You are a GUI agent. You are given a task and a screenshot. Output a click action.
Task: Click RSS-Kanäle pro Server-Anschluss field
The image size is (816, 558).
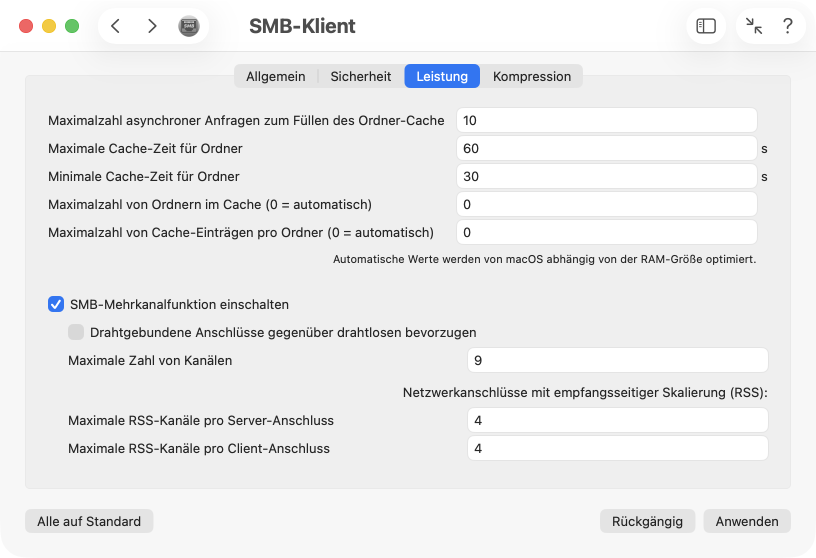618,420
